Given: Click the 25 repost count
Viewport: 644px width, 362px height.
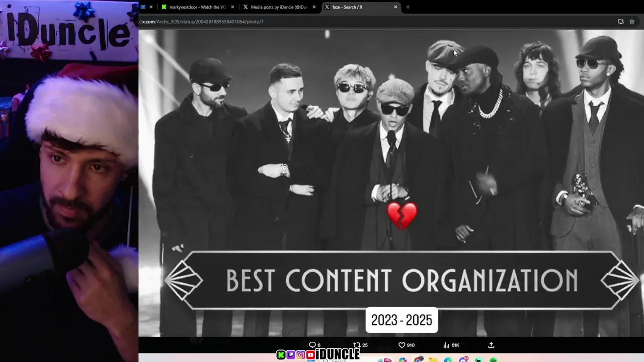Looking at the screenshot, I should pos(365,345).
